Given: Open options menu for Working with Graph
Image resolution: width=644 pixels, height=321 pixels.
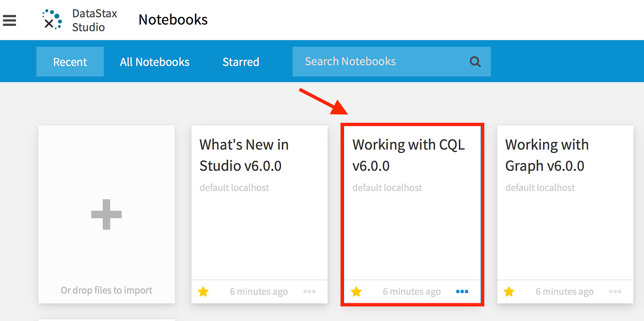Looking at the screenshot, I should click(615, 292).
